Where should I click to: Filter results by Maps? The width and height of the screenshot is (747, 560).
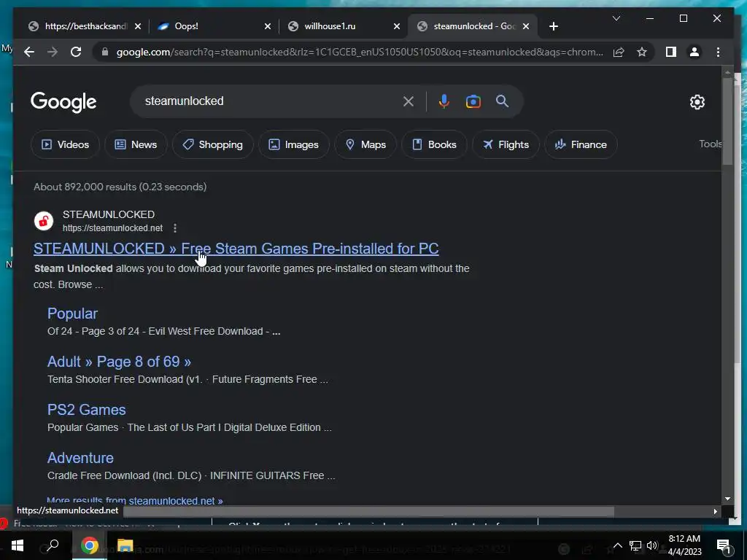coord(365,144)
